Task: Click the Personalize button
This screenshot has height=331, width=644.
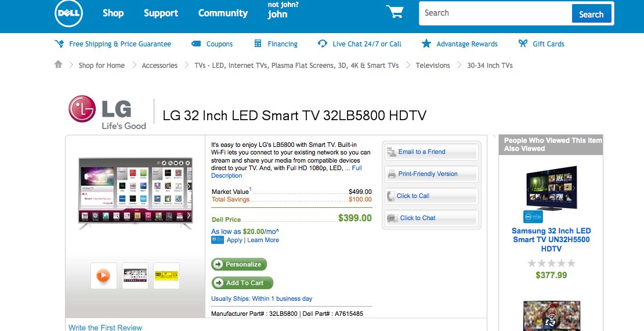Action: point(239,264)
